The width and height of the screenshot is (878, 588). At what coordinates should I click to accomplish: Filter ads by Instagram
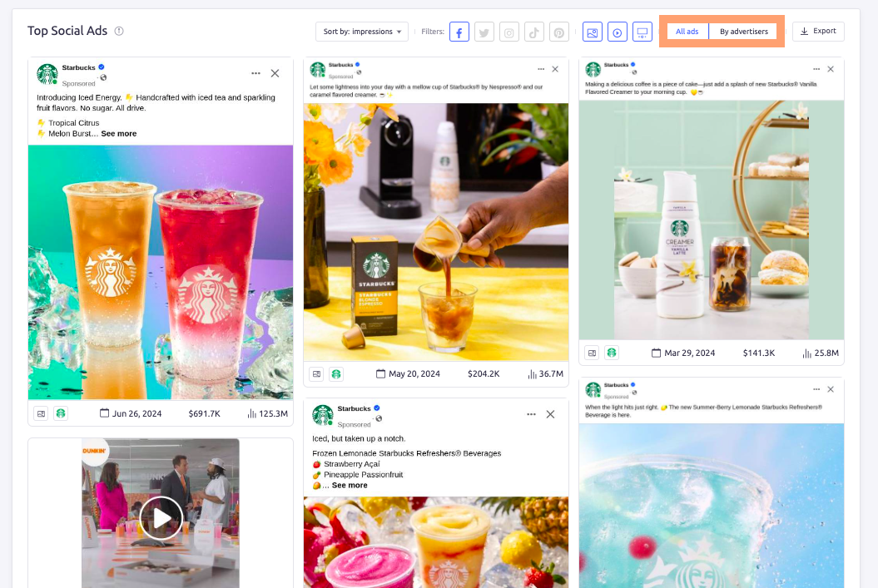point(508,31)
